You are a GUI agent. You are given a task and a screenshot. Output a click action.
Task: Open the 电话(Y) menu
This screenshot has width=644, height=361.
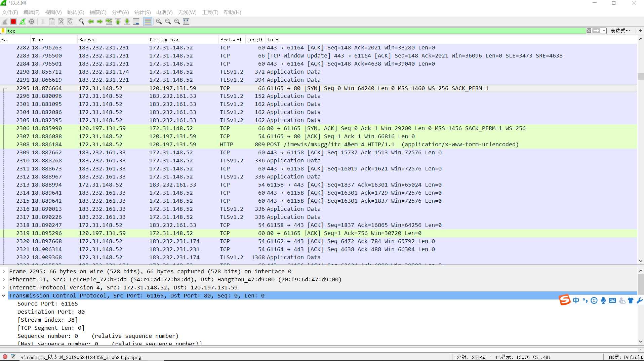pos(164,12)
